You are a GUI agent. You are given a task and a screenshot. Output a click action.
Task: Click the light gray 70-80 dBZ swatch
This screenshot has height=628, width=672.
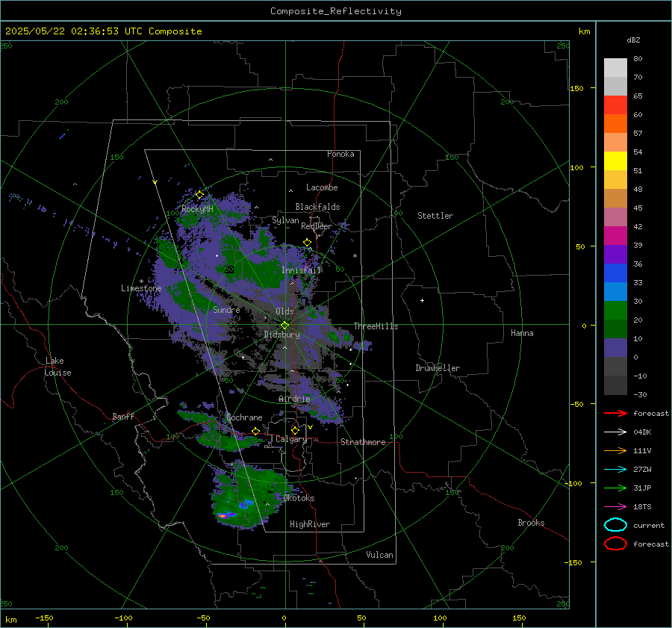pyautogui.click(x=615, y=68)
